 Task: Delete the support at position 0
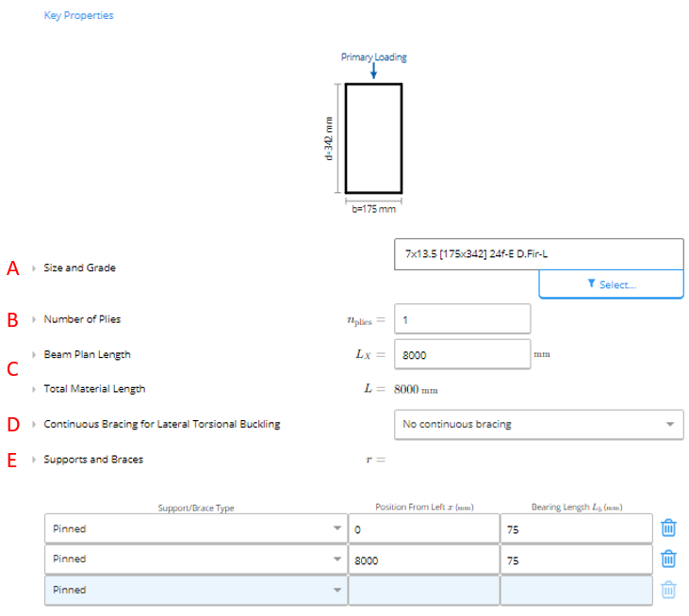[x=668, y=527]
